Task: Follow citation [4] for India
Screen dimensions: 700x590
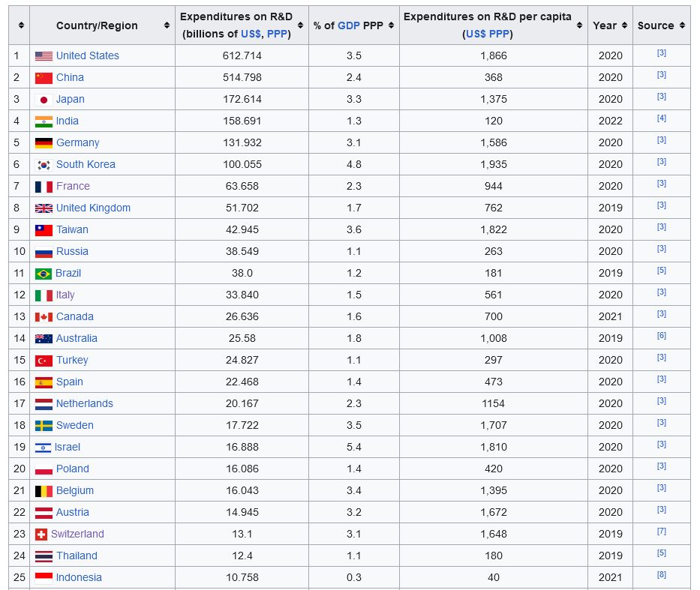Action: (662, 118)
